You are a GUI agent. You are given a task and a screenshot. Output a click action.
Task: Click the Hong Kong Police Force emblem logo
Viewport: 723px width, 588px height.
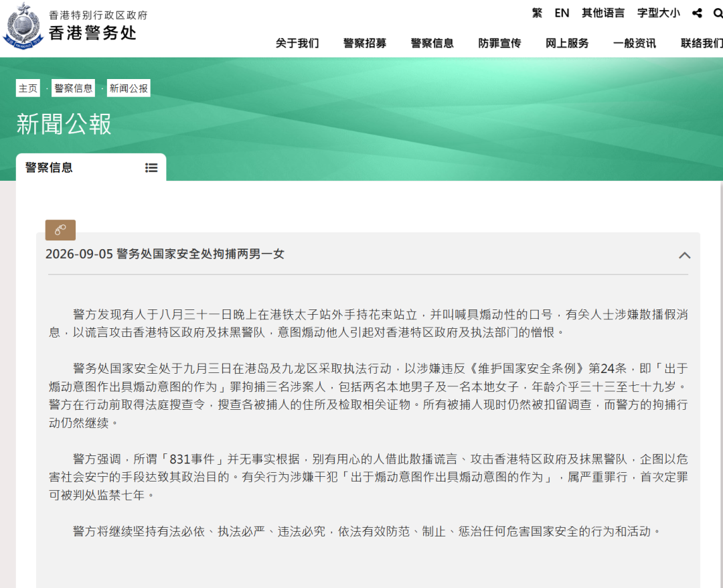23,26
